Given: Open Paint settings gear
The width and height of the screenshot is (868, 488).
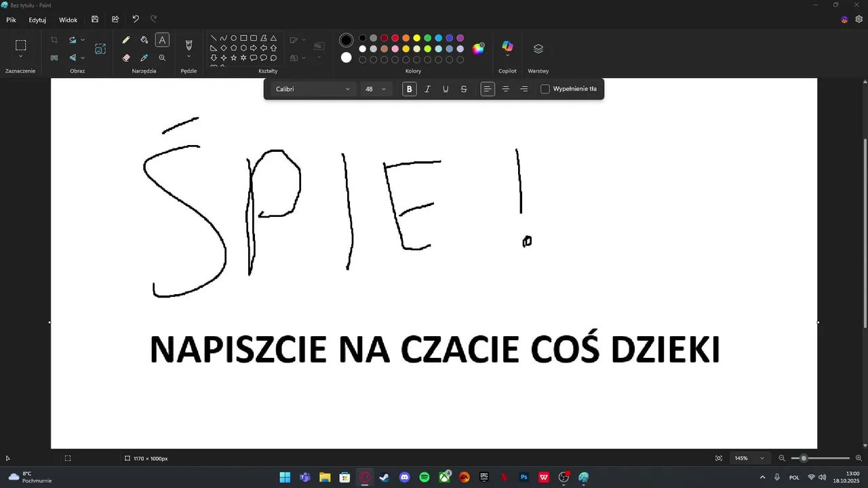Looking at the screenshot, I should [859, 20].
